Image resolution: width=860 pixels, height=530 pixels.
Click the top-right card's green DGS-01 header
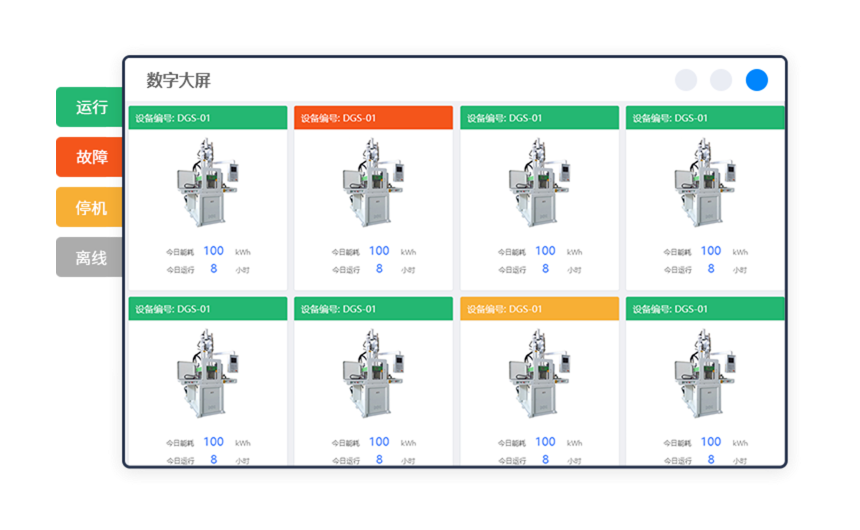click(705, 118)
